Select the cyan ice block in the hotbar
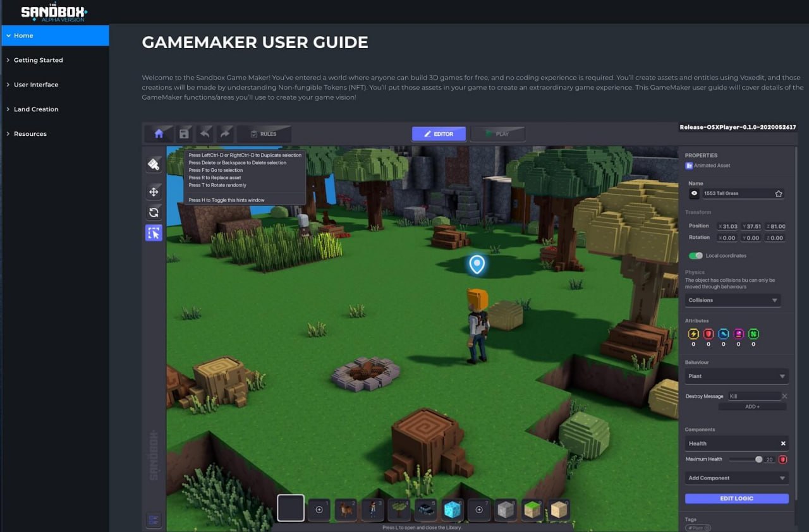The image size is (809, 532). click(453, 509)
